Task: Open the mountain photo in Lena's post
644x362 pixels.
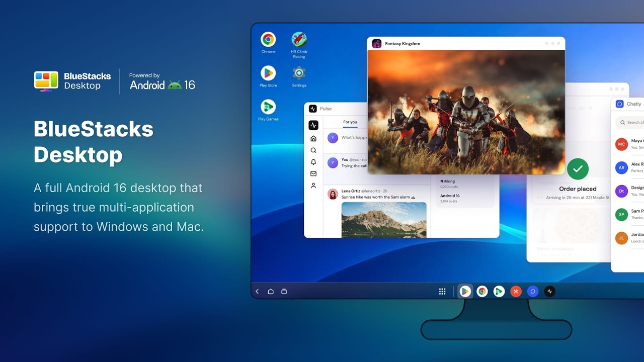Action: tap(384, 220)
